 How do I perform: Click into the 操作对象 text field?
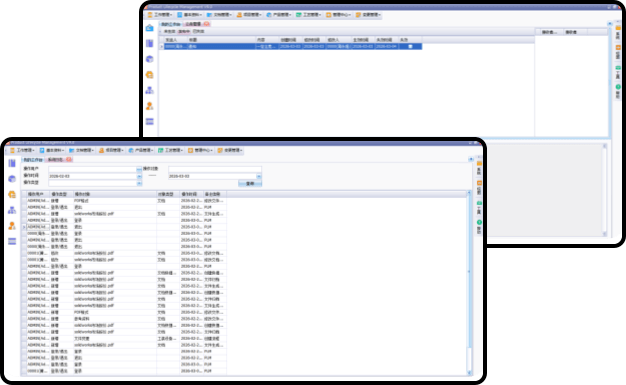point(215,169)
